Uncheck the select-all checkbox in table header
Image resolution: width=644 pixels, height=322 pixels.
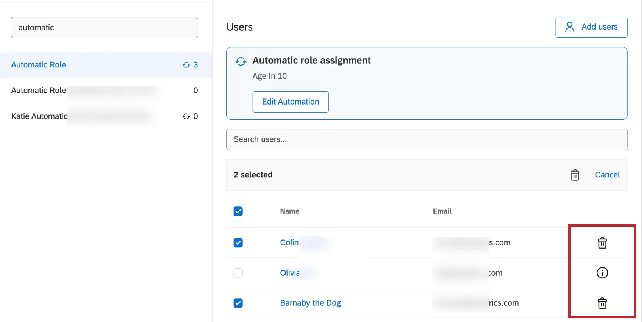coord(238,211)
